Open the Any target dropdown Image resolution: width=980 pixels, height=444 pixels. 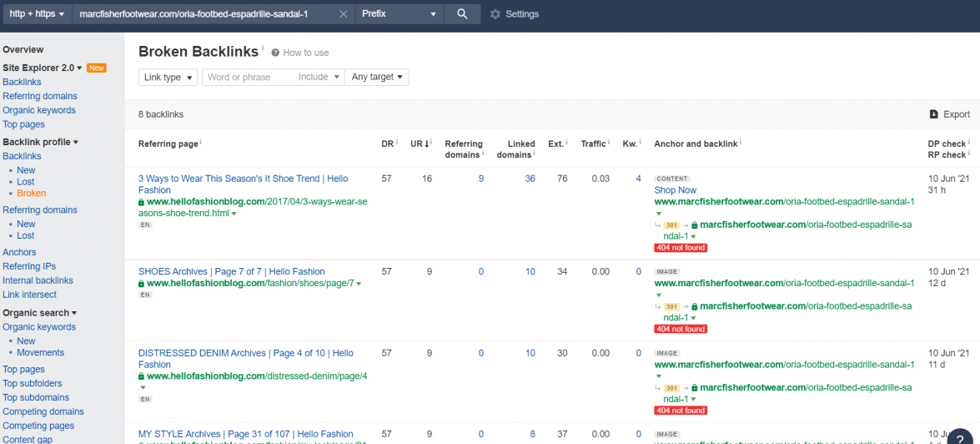pos(377,77)
